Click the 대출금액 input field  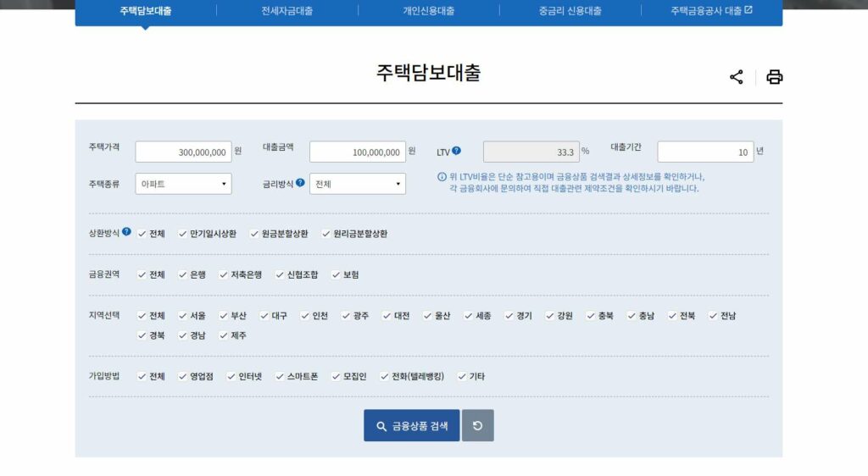[x=358, y=152]
